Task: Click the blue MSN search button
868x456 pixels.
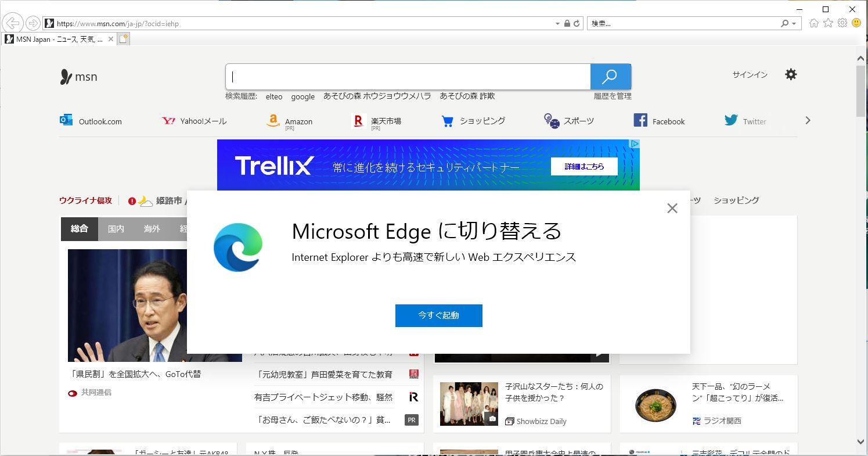Action: [610, 77]
